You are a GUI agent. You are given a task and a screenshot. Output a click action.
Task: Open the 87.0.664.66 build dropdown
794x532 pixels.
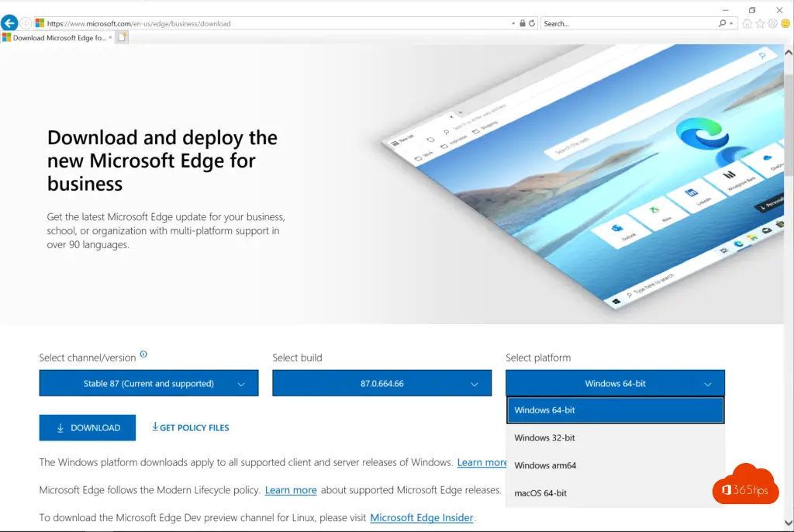[x=381, y=383]
